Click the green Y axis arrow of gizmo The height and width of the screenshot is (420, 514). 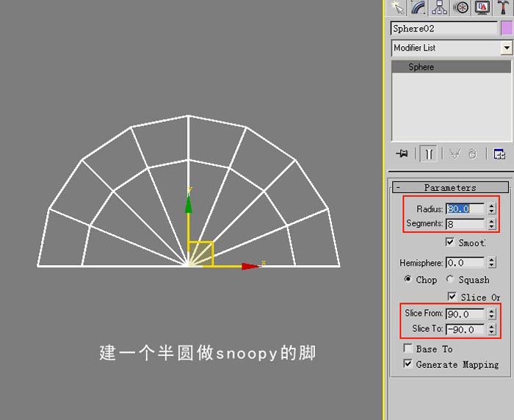click(x=189, y=205)
